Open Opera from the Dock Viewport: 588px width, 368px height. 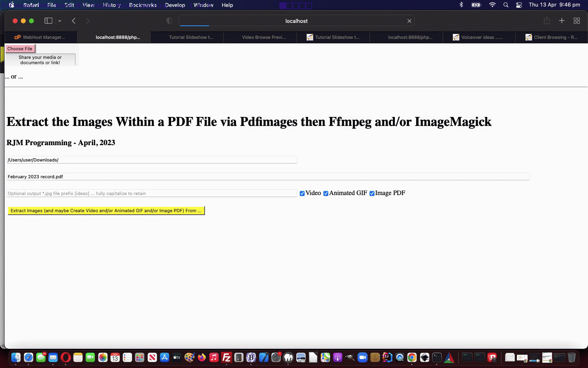coord(65,357)
